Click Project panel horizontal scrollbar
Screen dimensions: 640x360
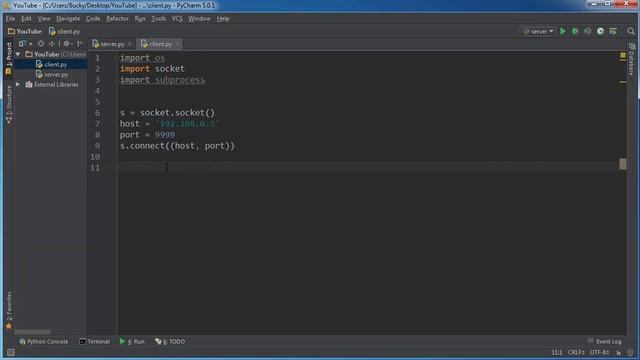(x=32, y=332)
